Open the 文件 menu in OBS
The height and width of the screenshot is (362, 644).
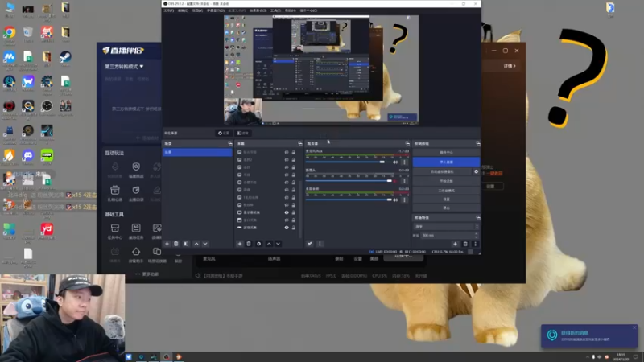coord(169,10)
